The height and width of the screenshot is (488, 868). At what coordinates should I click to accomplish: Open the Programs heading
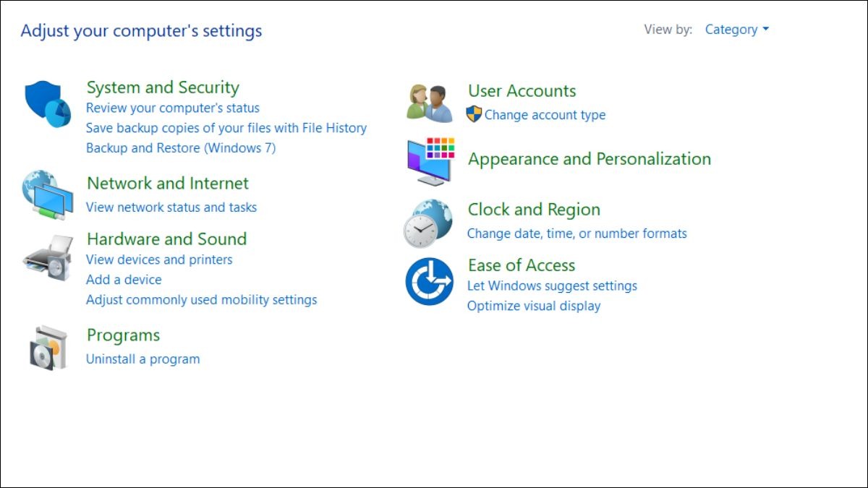[123, 335]
